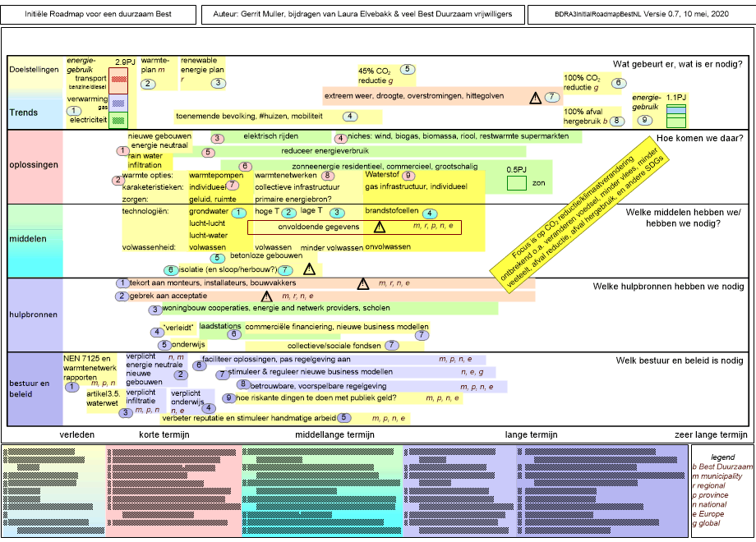Click the warning triangle after isolatie row

309,269
